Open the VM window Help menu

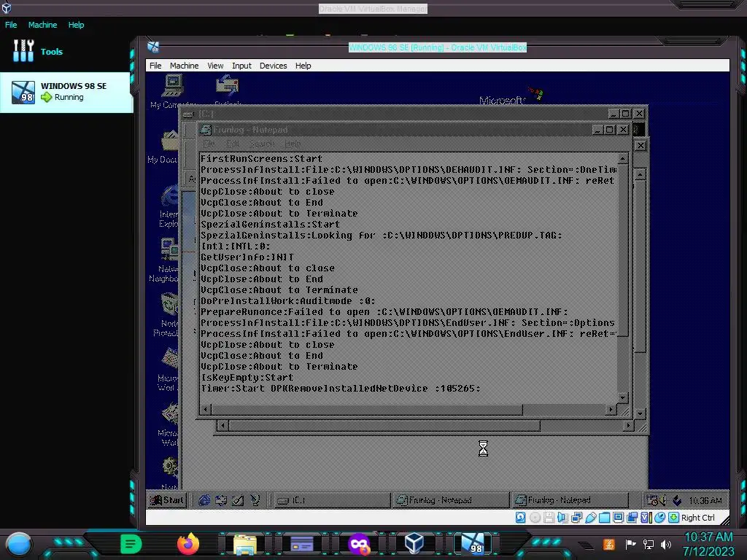click(x=303, y=66)
